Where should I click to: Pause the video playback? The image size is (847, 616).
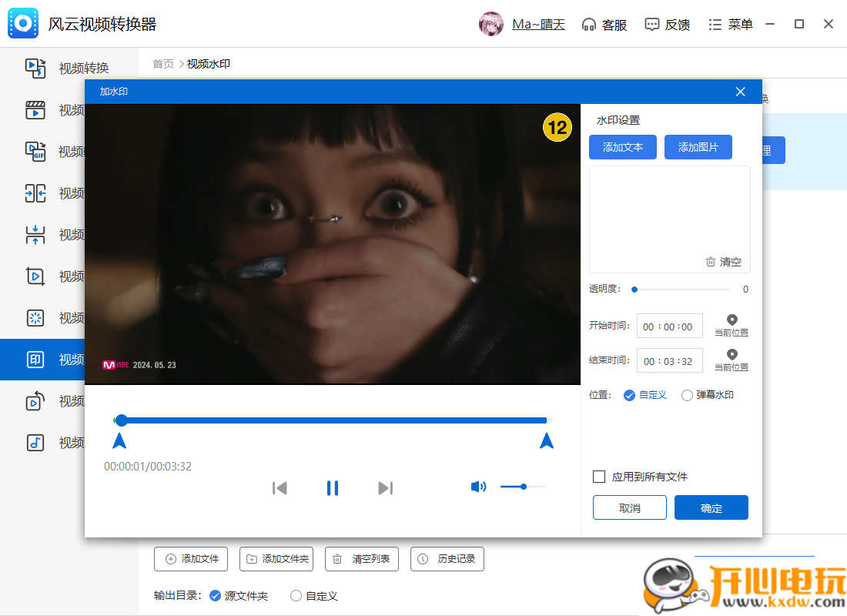point(332,488)
